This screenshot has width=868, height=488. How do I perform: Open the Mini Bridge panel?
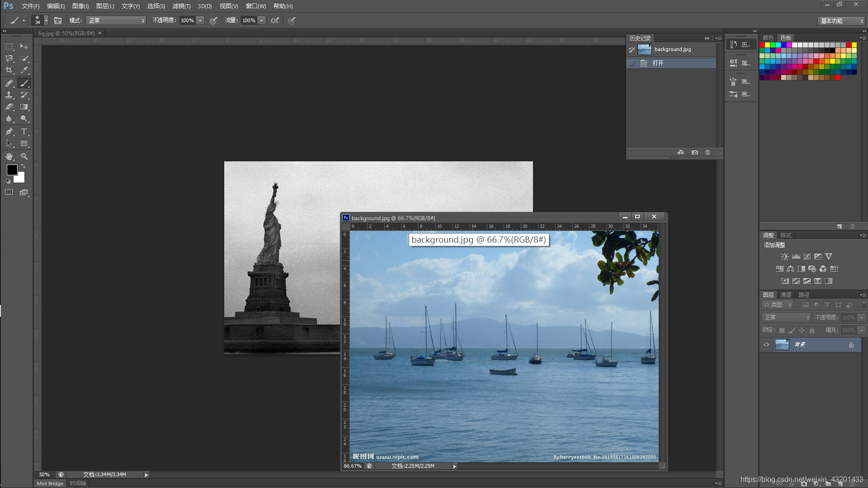coord(50,483)
